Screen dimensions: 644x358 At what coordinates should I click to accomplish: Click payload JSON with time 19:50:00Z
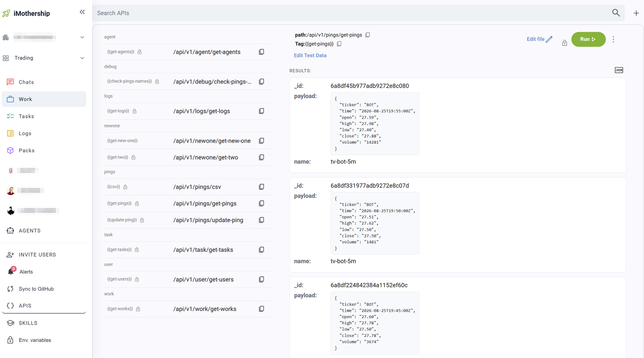point(375,223)
